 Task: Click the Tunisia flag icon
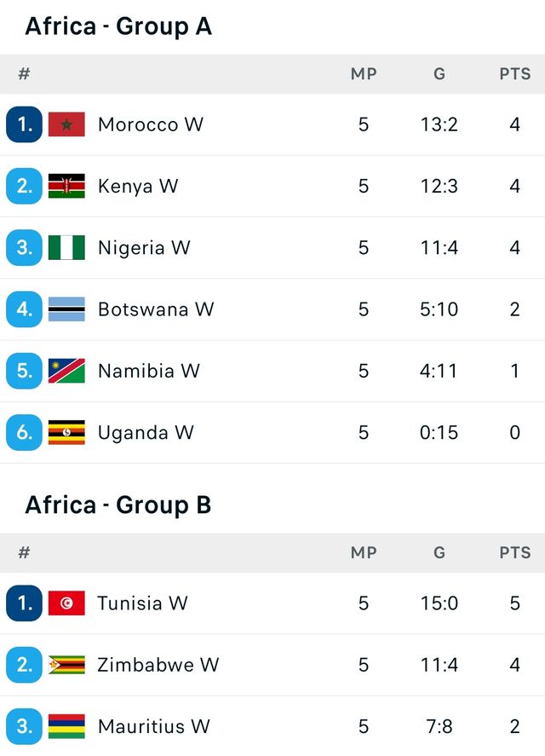coord(66,603)
